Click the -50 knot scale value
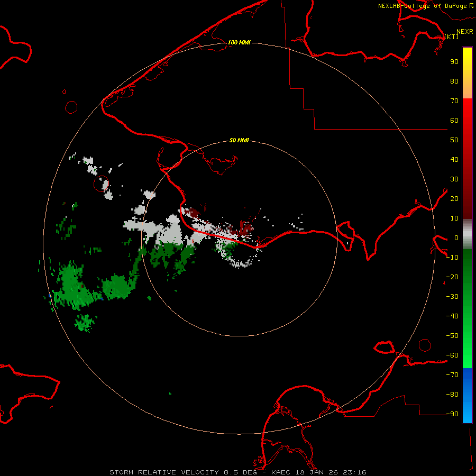 point(452,336)
